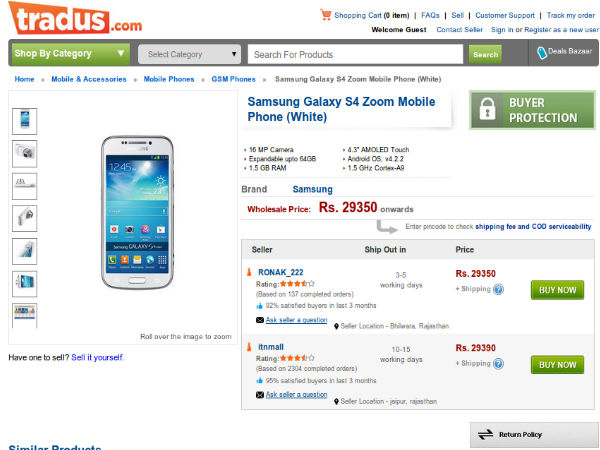600x450 pixels.
Task: Click the Deals Bazaar tag icon
Action: 543,53
